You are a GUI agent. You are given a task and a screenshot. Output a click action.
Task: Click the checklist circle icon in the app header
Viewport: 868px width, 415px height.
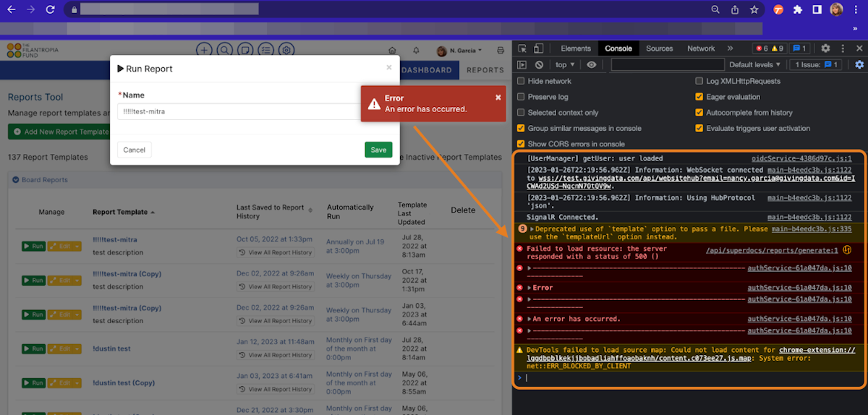[x=267, y=50]
